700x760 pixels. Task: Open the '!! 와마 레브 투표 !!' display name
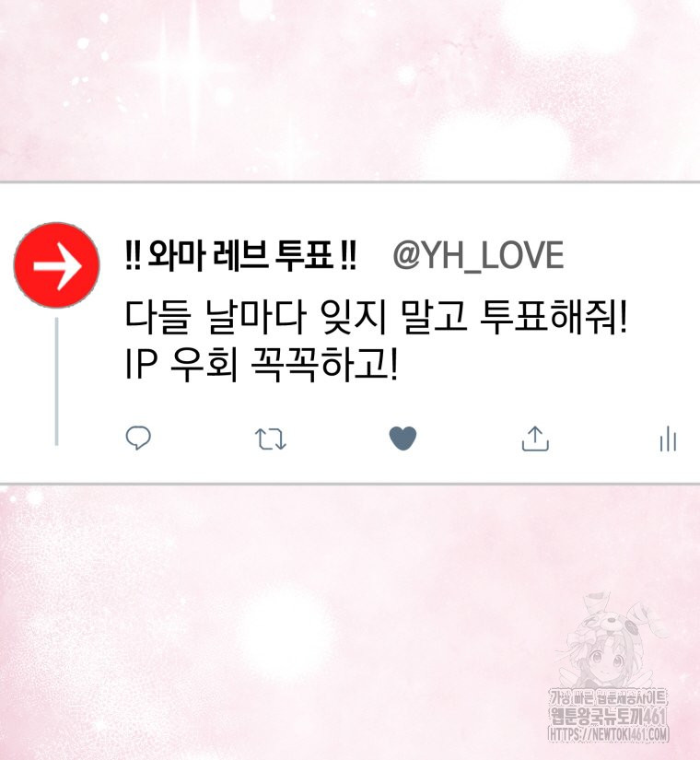tap(240, 255)
